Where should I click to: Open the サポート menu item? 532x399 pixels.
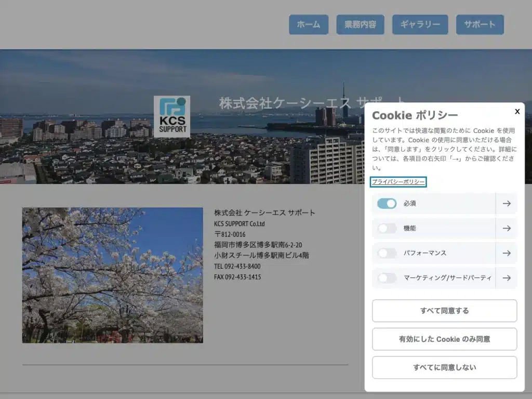(x=480, y=24)
